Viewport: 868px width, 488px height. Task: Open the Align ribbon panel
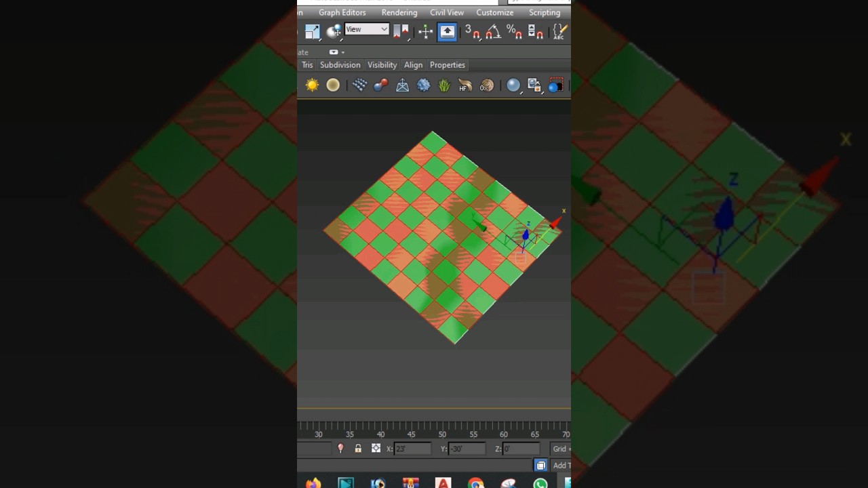[x=413, y=65]
